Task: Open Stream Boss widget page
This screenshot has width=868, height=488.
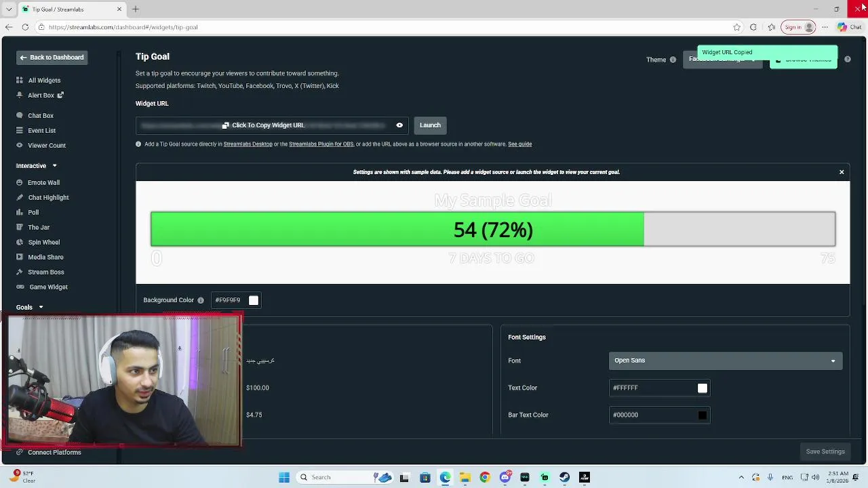Action: (46, 272)
